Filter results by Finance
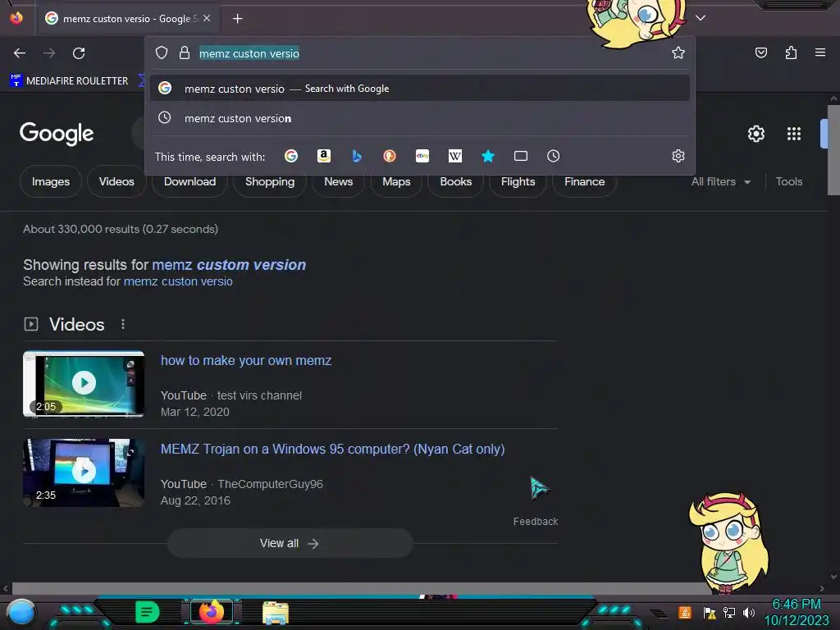Screen dimensions: 840x630 [x=584, y=181]
